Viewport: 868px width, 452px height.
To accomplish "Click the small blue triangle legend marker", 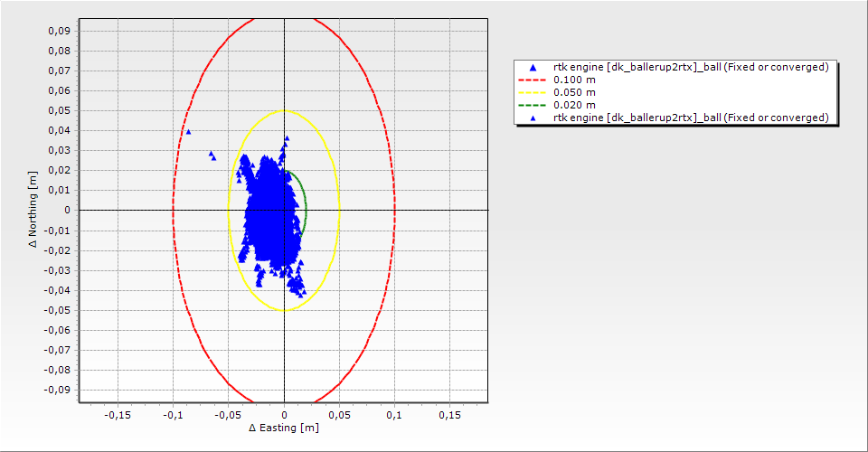I will (x=533, y=118).
